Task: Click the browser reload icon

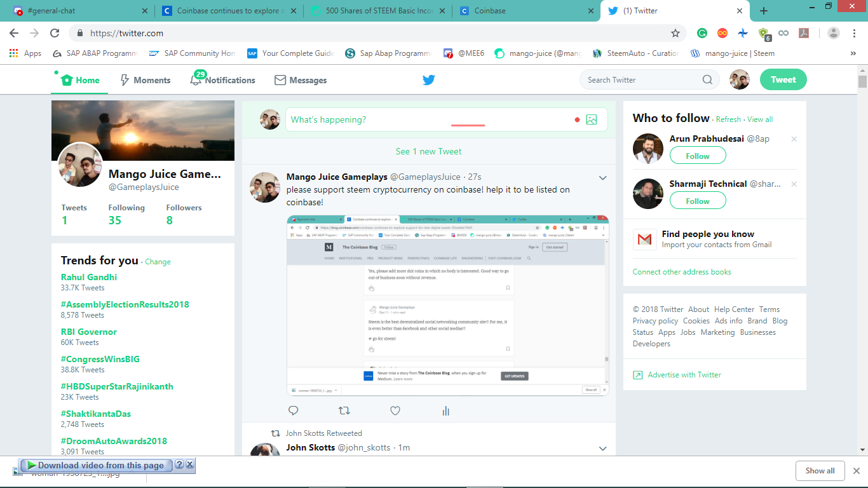Action: (55, 33)
